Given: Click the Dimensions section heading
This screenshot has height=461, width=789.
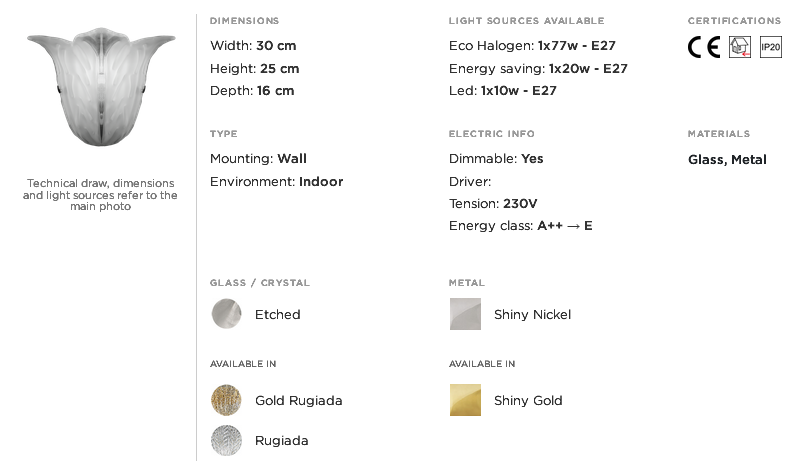Looking at the screenshot, I should 245,21.
